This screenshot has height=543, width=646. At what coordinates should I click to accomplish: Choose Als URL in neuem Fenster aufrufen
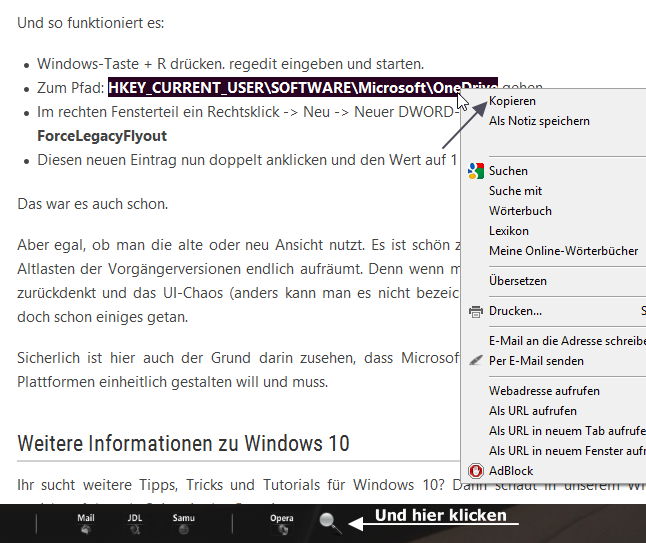(x=553, y=451)
